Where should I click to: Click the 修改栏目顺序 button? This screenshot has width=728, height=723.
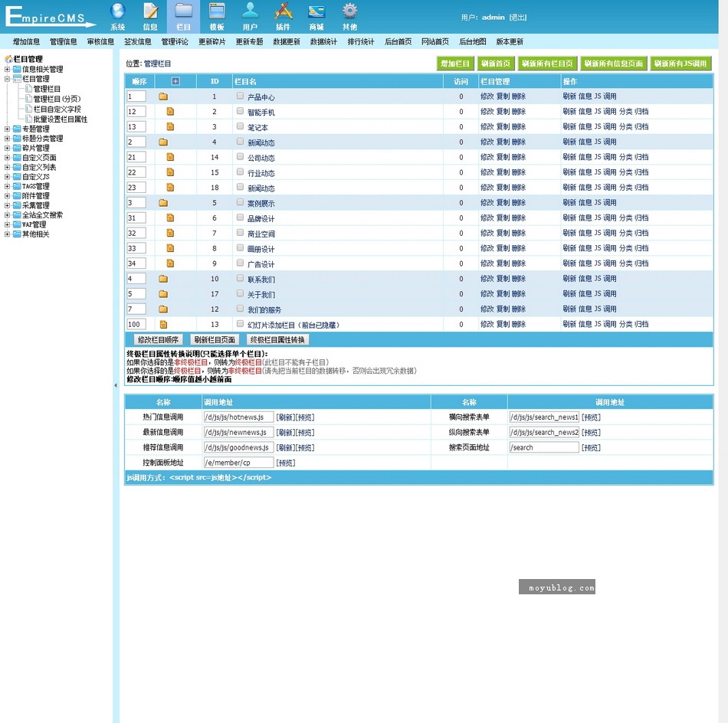coord(159,340)
